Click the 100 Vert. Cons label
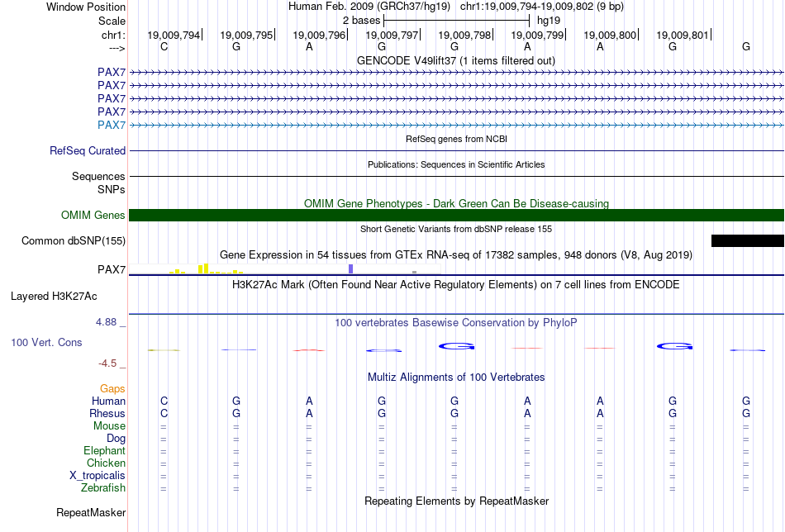This screenshot has width=785, height=532. pyautogui.click(x=46, y=342)
